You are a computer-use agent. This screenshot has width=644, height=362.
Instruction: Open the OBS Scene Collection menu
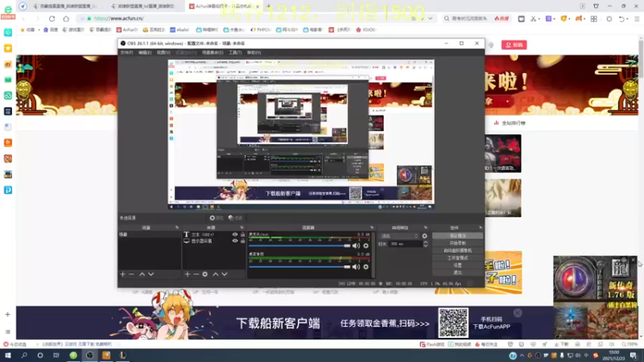click(x=213, y=52)
